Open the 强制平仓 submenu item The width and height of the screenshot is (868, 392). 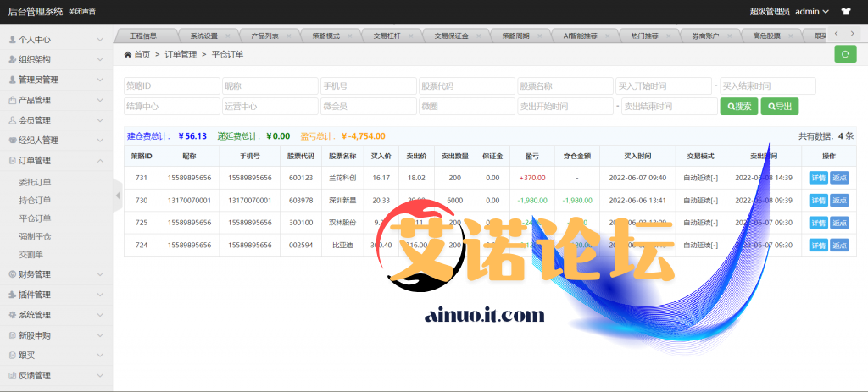coord(35,236)
